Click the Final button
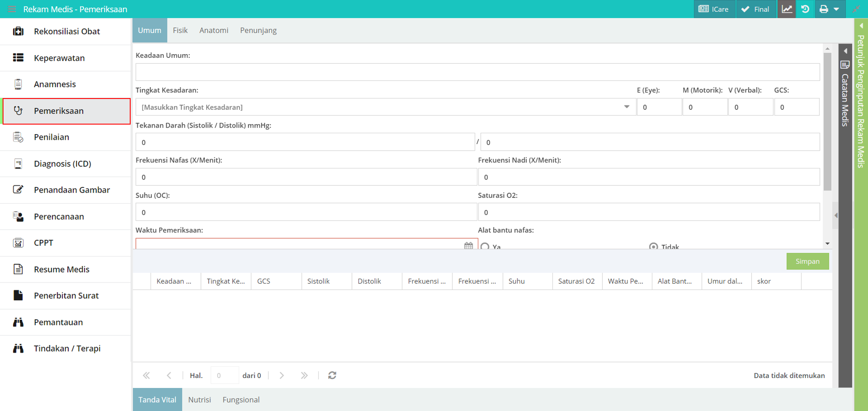868x411 pixels. point(756,9)
